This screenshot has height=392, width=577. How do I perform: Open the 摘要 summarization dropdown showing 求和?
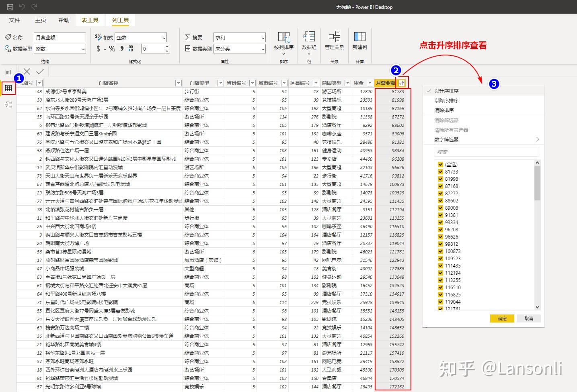tap(240, 37)
